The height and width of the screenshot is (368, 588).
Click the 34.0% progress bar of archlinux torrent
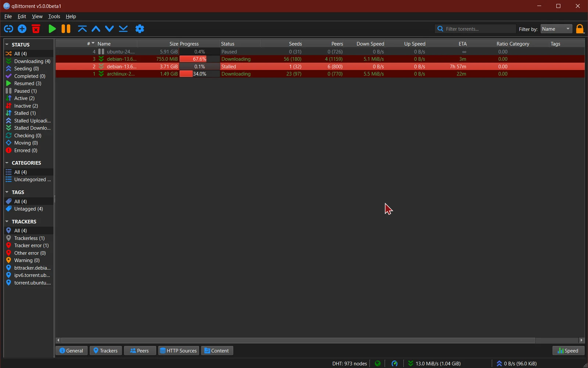[x=200, y=74]
